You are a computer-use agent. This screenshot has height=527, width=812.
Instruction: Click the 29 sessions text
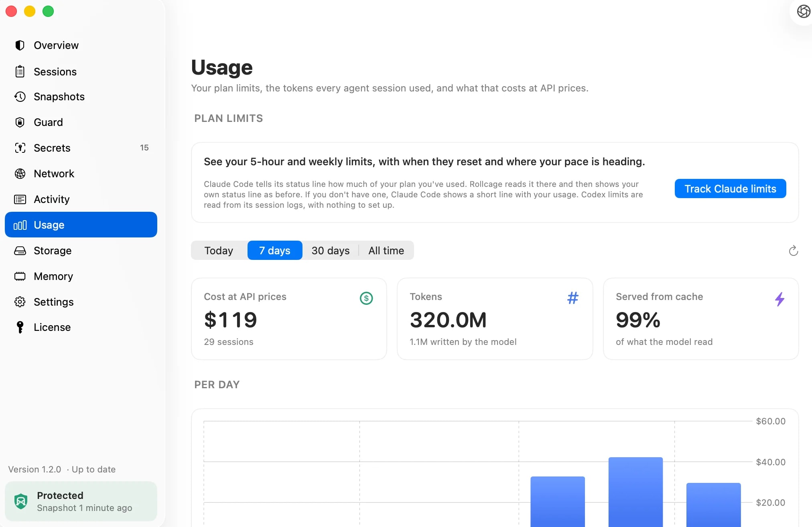[x=229, y=342]
